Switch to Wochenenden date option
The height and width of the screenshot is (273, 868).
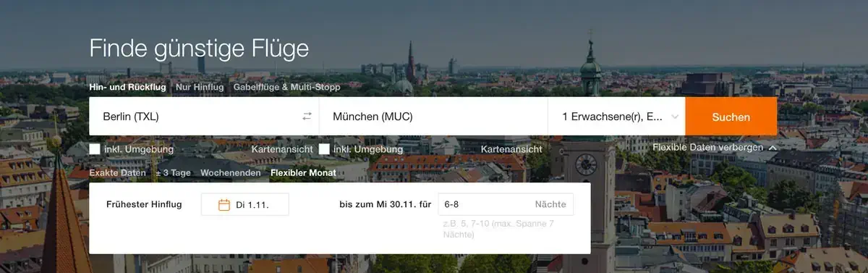tap(231, 173)
